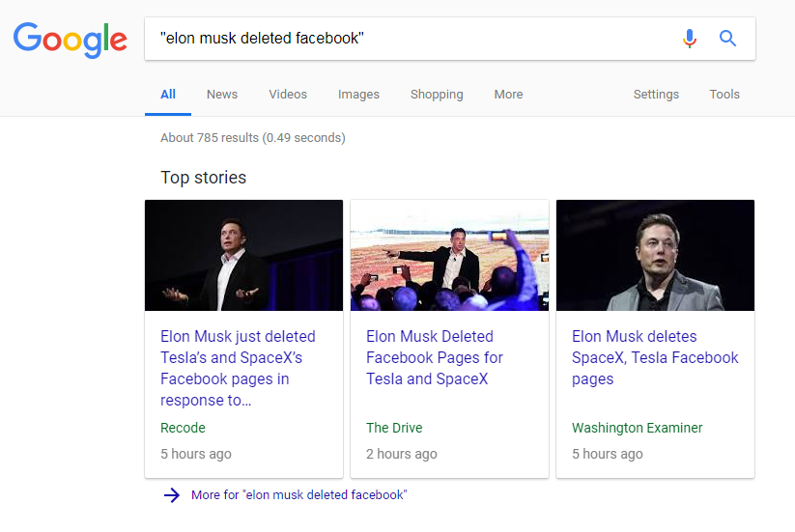Screen dimensions: 795x532
Task: Click '5 hours ago' under Recode
Action: pos(196,455)
